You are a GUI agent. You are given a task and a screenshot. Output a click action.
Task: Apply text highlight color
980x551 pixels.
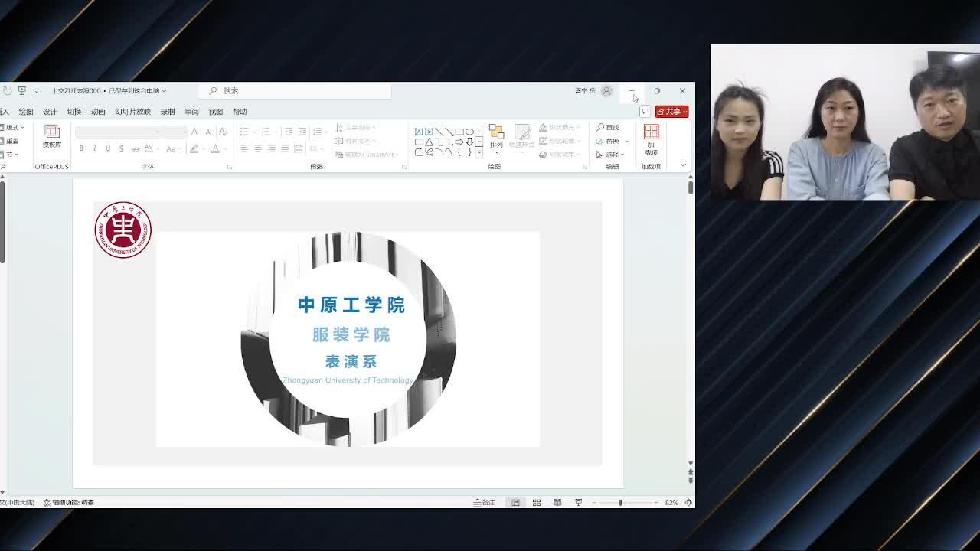194,148
